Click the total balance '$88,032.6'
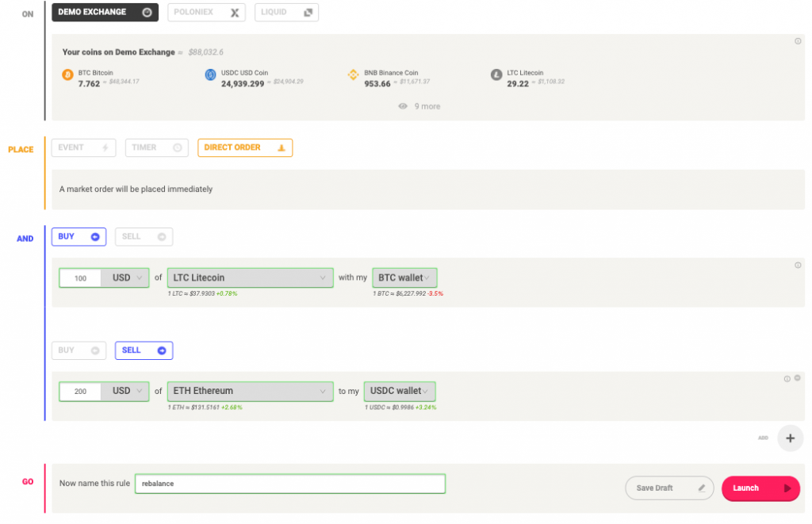 205,52
